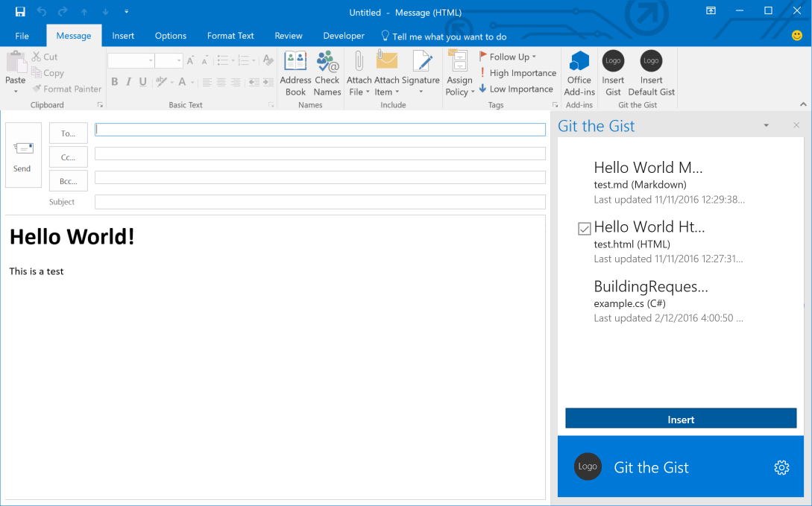The image size is (812, 506).
Task: Select the Hello World M... gist entry
Action: pyautogui.click(x=669, y=183)
